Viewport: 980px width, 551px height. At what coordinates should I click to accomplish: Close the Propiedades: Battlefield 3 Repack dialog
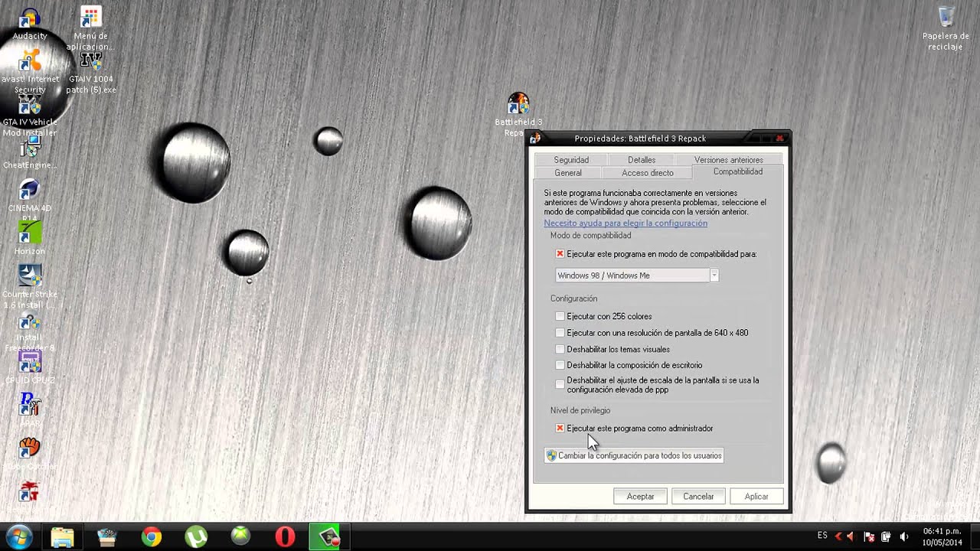pyautogui.click(x=779, y=139)
